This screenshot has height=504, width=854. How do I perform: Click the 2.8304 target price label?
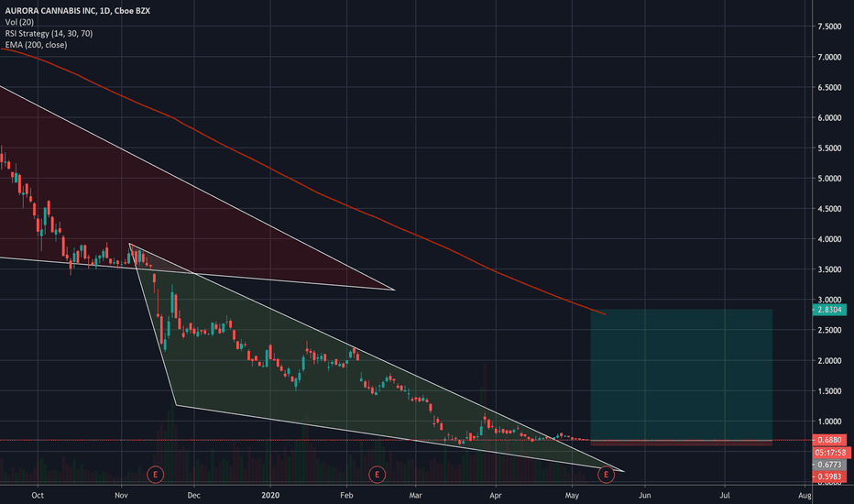(x=829, y=310)
